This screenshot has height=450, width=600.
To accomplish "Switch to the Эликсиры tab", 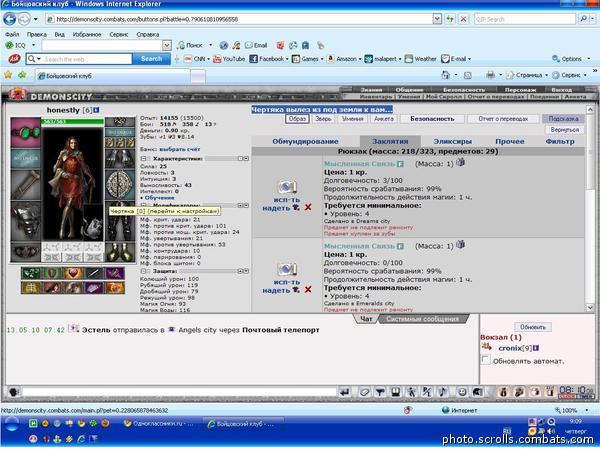I will tap(453, 142).
